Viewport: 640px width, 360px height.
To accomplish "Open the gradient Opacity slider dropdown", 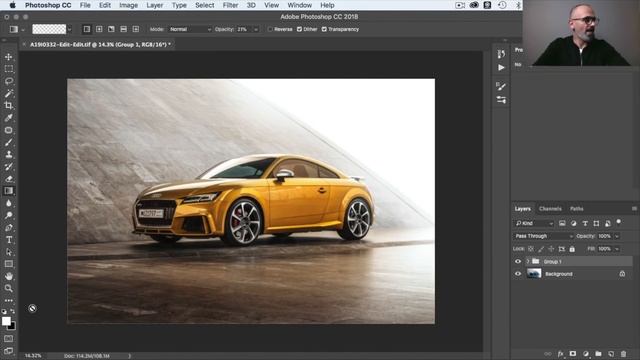I will pos(256,29).
